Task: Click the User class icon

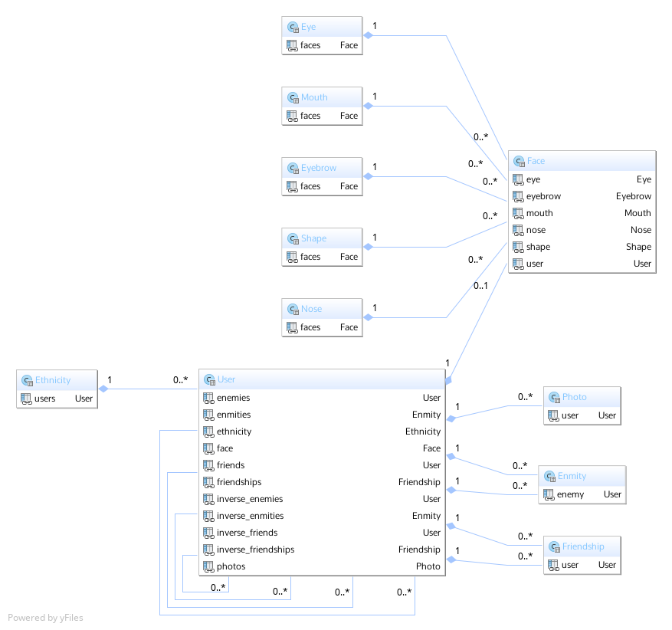Action: [x=210, y=379]
